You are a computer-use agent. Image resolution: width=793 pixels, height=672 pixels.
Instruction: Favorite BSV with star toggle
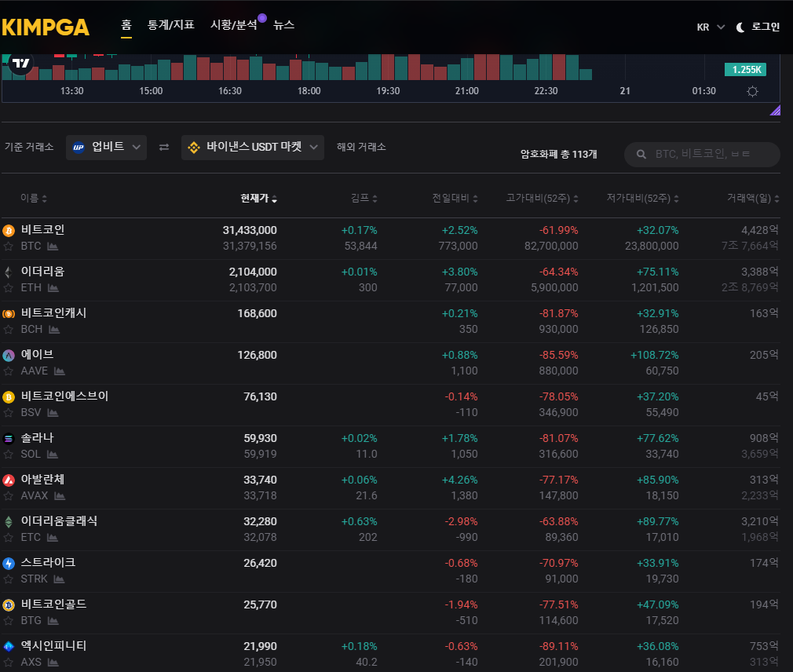8,413
